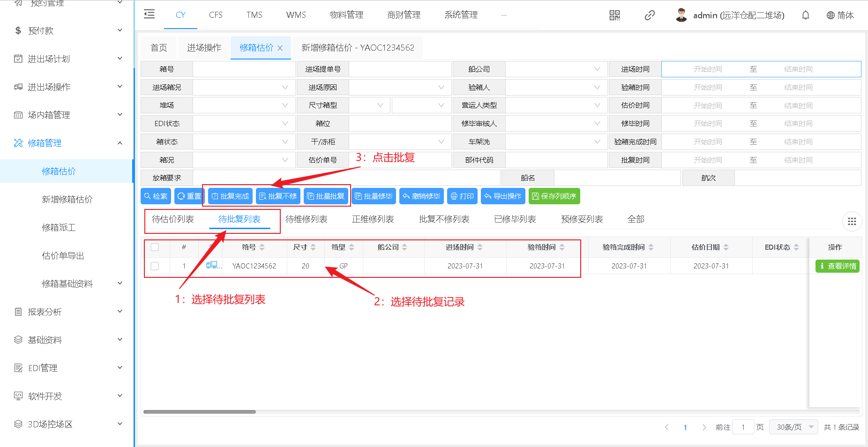Click the 箱号 search input field
The width and height of the screenshot is (868, 447).
point(244,69)
